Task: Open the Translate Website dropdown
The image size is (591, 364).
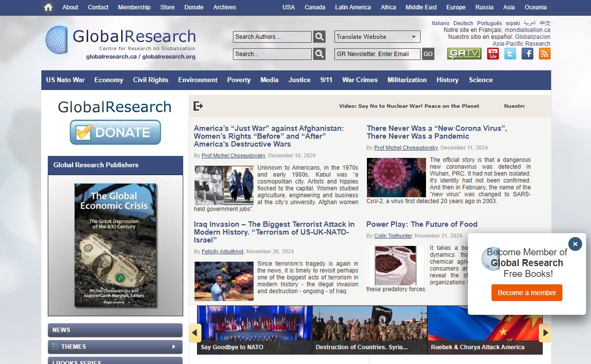Action: [377, 37]
